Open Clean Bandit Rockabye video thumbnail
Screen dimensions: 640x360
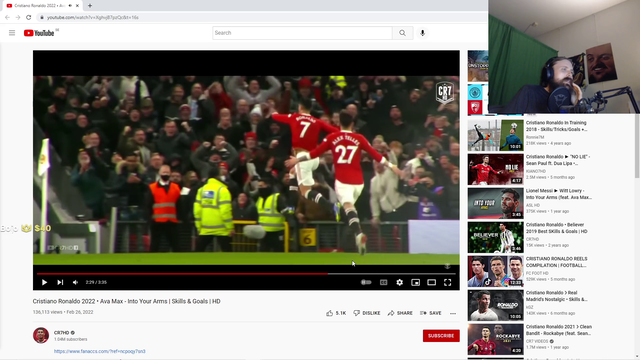tap(496, 340)
